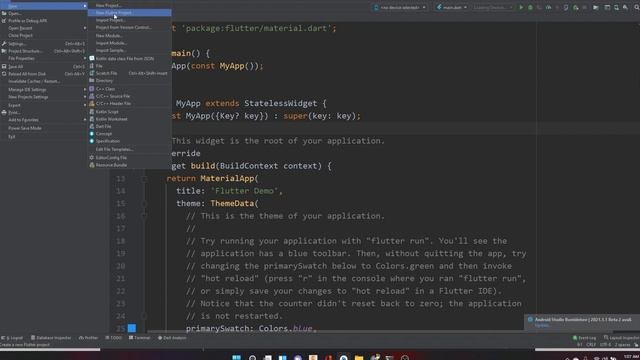640x360 pixels.
Task: Open the device selector dropdown
Action: pos(400,7)
